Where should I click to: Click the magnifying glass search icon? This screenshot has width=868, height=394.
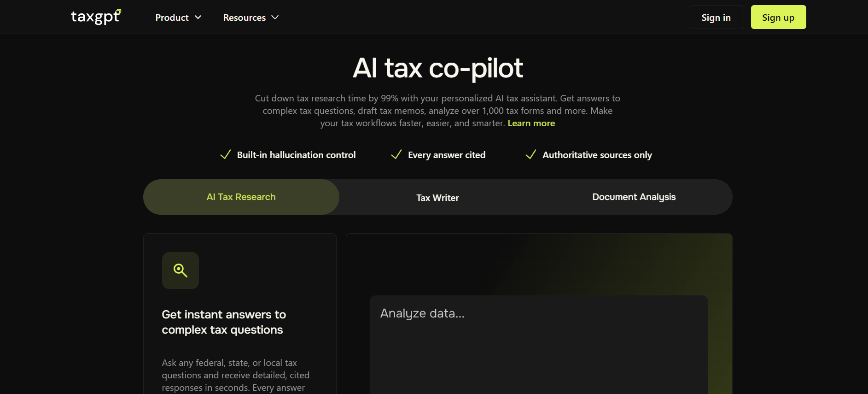point(181,271)
